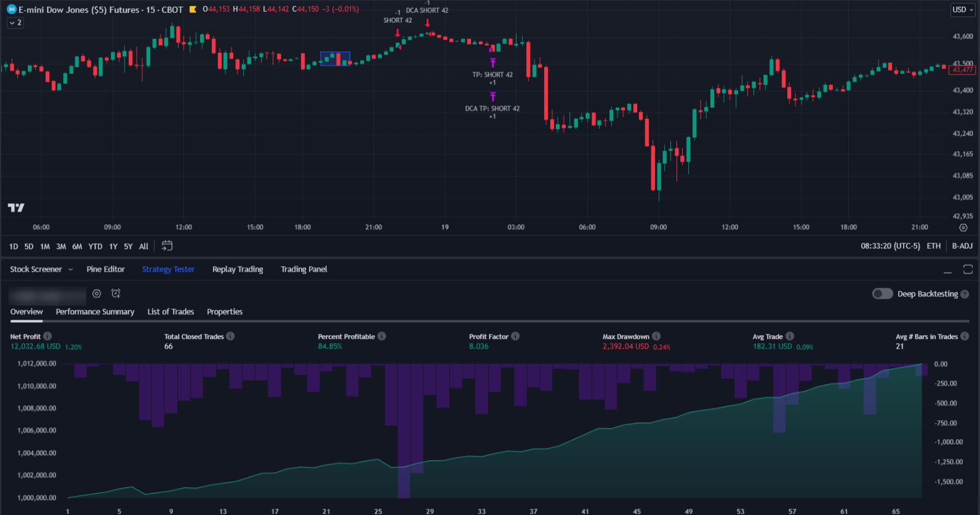Open List of Trades tab

coord(171,312)
